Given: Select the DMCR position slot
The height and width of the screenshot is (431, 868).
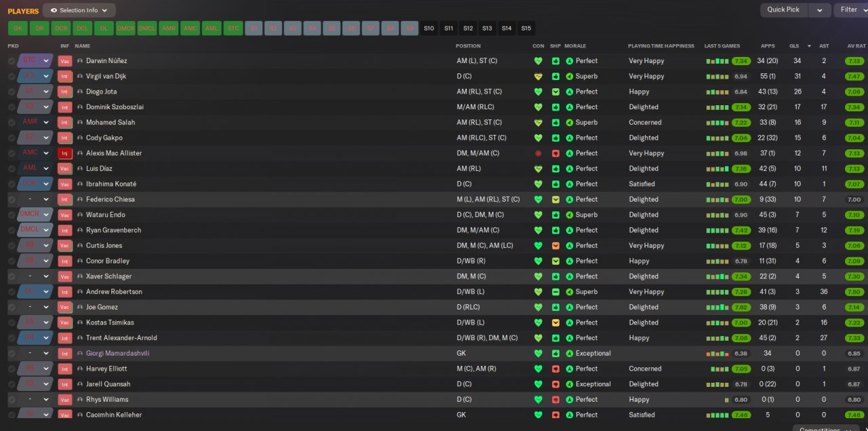Looking at the screenshot, I should pos(125,29).
